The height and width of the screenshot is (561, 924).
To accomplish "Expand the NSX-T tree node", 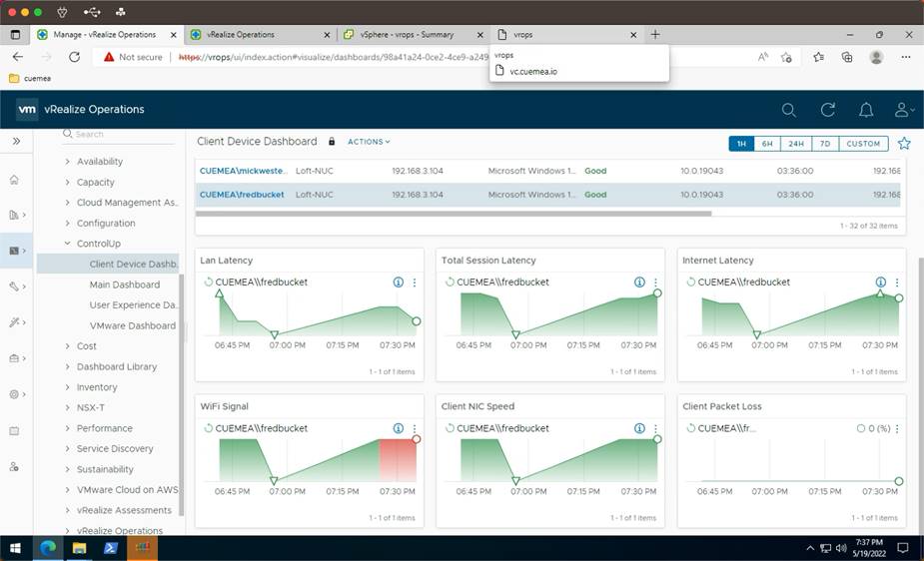I will (67, 407).
